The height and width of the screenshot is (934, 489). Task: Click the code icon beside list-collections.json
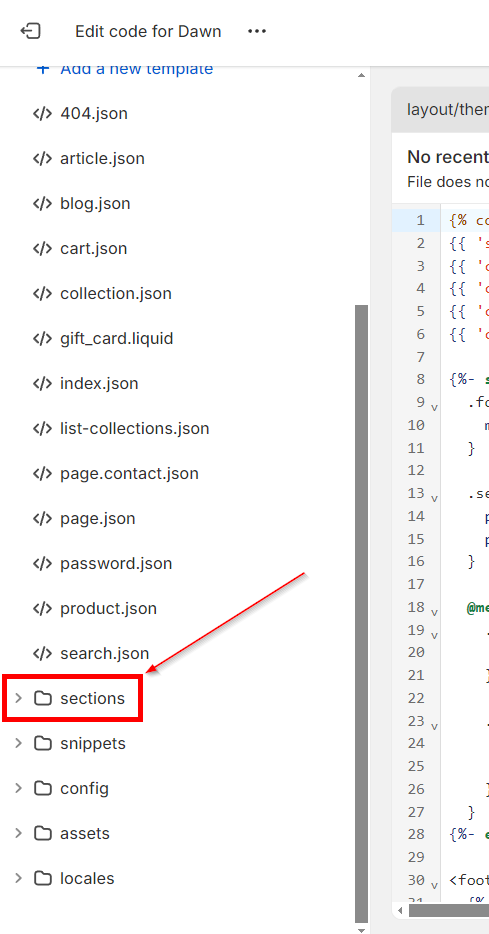42,428
